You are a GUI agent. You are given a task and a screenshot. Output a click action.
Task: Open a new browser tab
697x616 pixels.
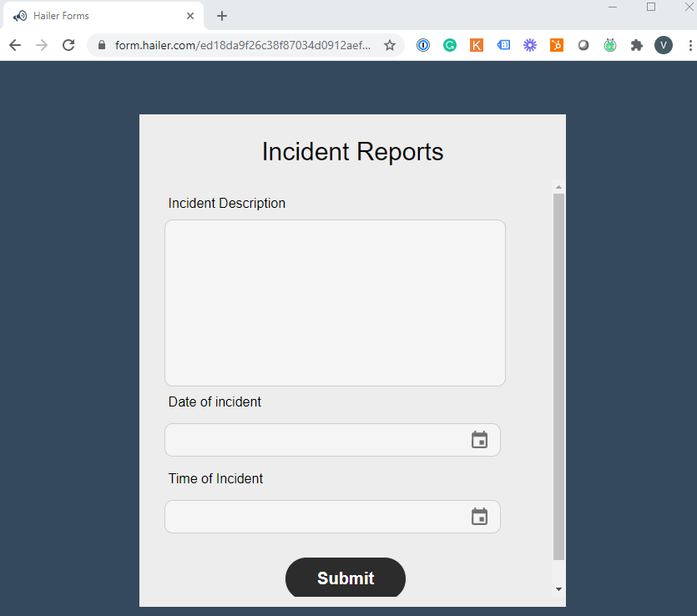(222, 16)
